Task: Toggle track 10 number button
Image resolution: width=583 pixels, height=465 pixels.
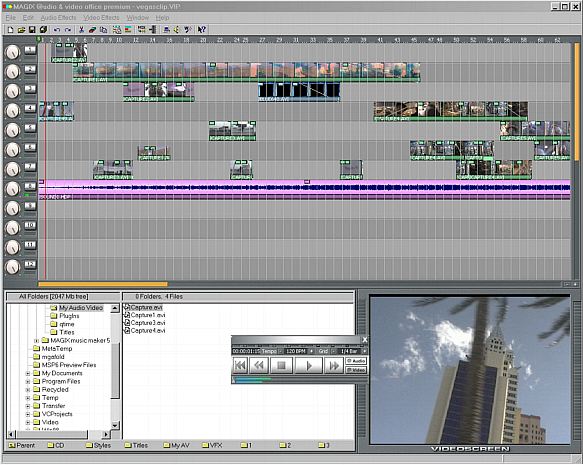Action: pyautogui.click(x=30, y=226)
